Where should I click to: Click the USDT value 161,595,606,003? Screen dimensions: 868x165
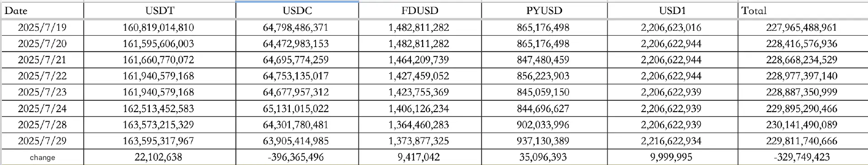(x=160, y=44)
